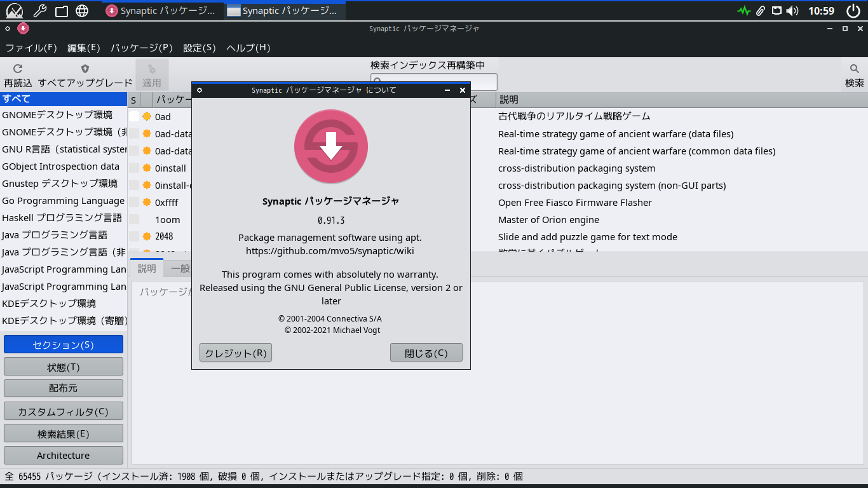
Task: Click the paperclip clipboard tray icon
Action: coord(761,11)
